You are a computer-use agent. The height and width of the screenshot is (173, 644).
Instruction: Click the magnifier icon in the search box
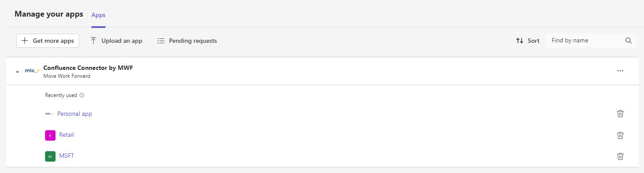(x=629, y=41)
